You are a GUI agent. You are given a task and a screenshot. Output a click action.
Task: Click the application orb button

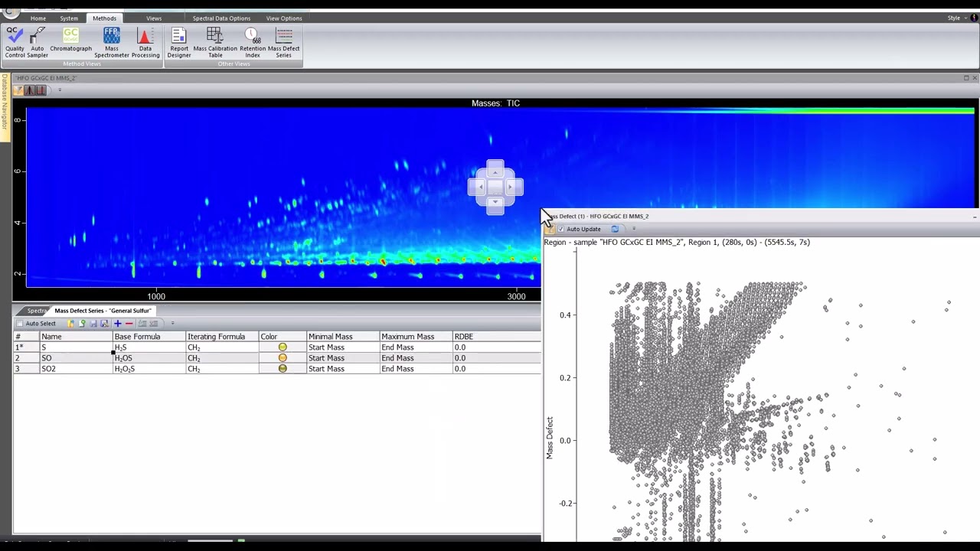pos(9,9)
